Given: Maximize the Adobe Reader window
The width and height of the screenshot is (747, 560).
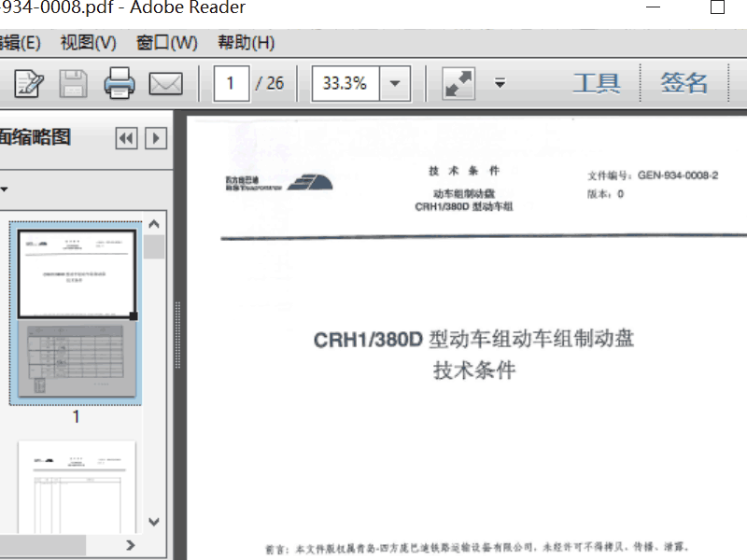Looking at the screenshot, I should click(717, 7).
